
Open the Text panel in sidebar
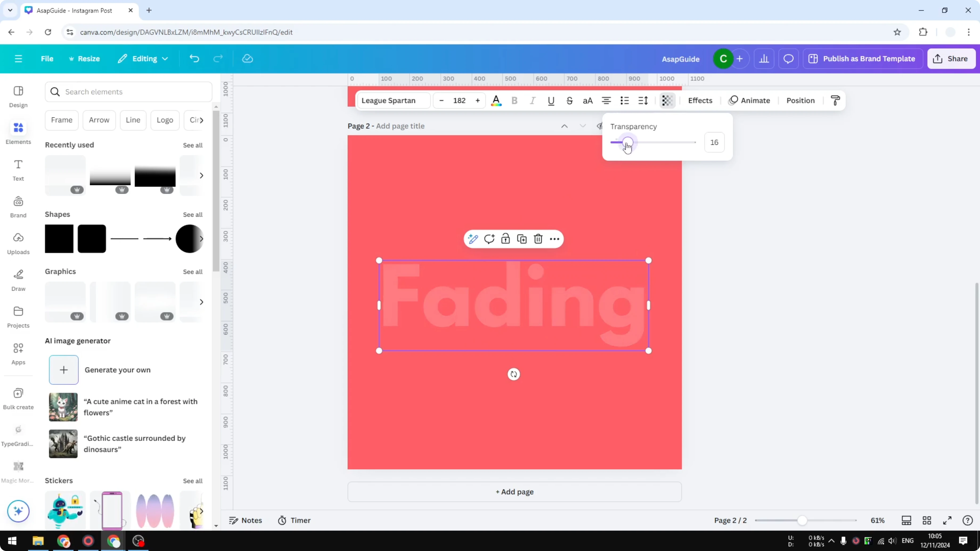tap(18, 170)
